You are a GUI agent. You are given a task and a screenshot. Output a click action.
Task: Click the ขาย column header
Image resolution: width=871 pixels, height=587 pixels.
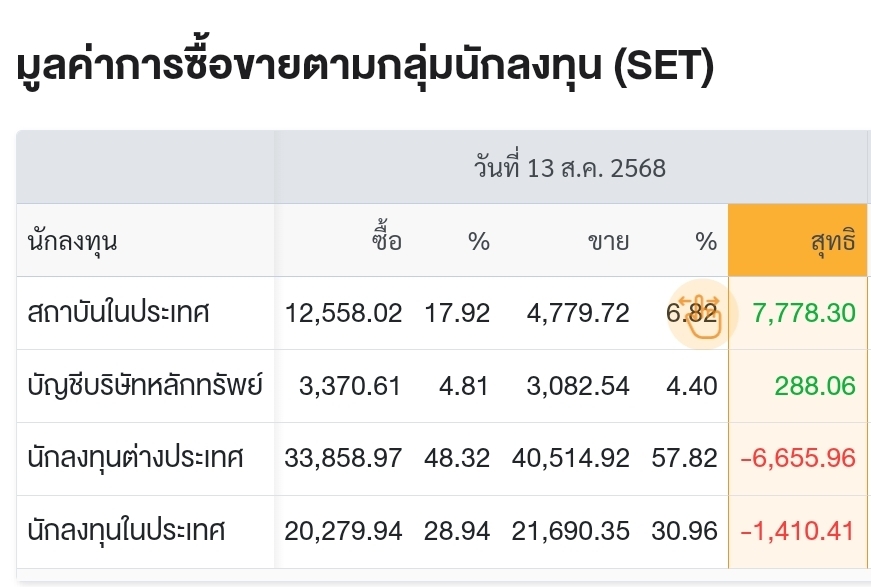tap(608, 242)
